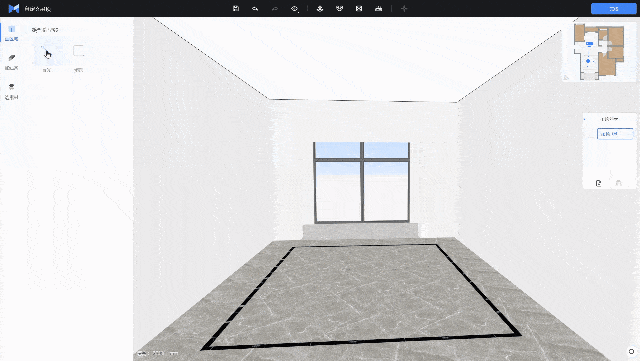The width and height of the screenshot is (640, 361).
Task: Click the toolbar icon right of the eye separator
Action: [x=320, y=8]
